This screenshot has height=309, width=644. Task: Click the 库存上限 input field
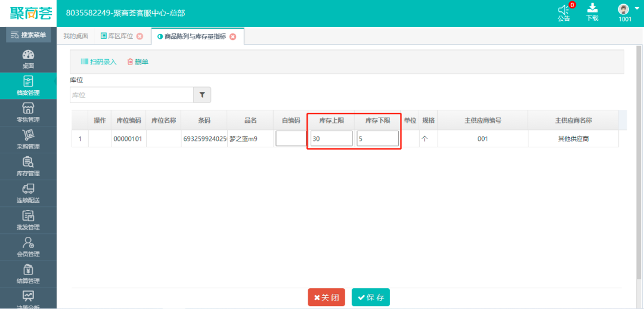tap(331, 139)
